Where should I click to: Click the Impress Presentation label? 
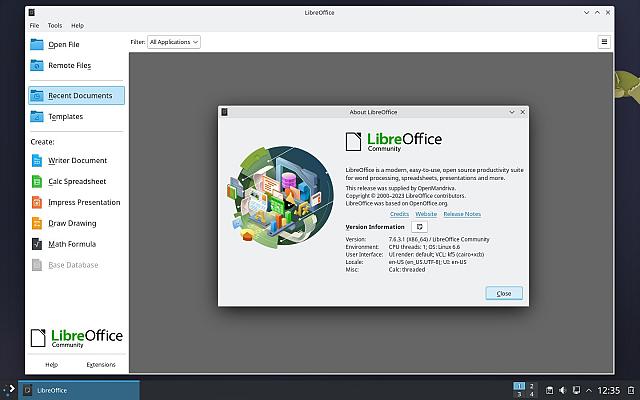84,202
